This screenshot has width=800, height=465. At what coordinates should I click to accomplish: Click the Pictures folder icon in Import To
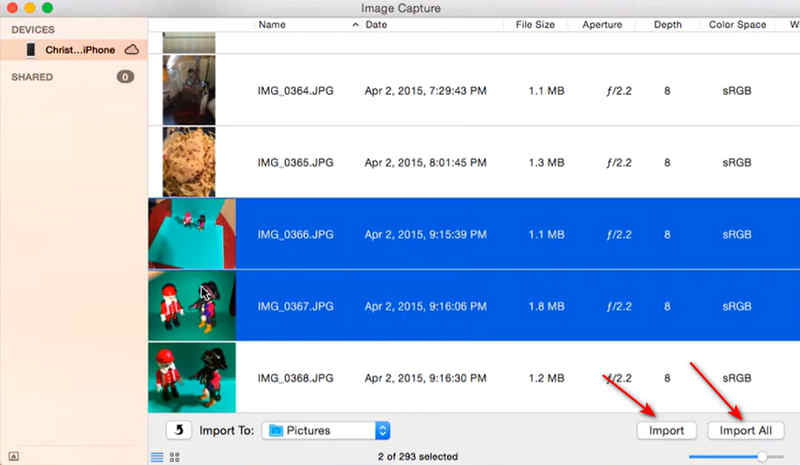point(276,430)
